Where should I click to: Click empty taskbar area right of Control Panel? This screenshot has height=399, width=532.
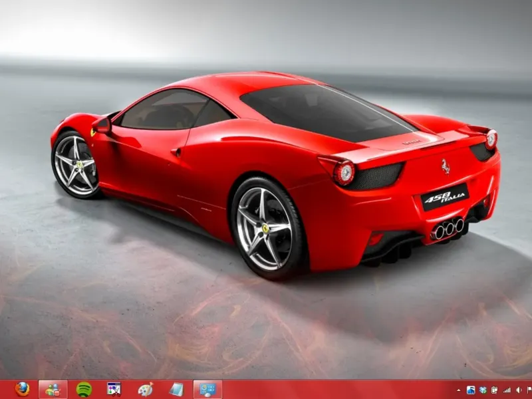pyautogui.click(x=332, y=389)
